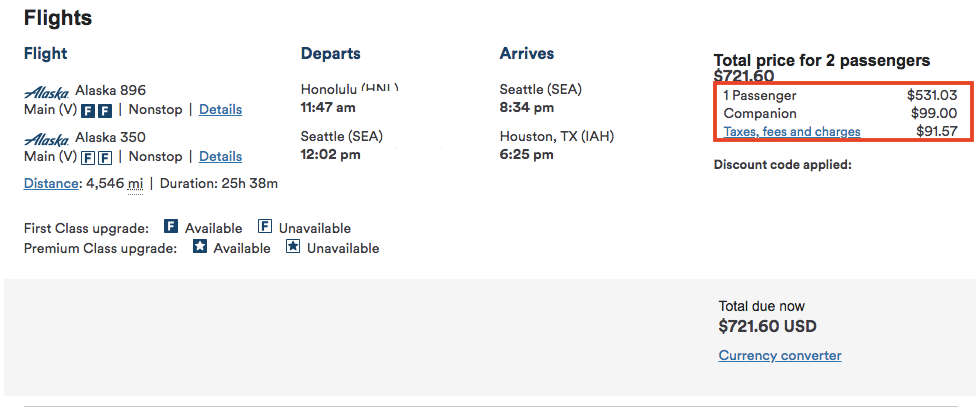980x408 pixels.
Task: Click the 1 Passenger fare line
Action: click(x=841, y=96)
